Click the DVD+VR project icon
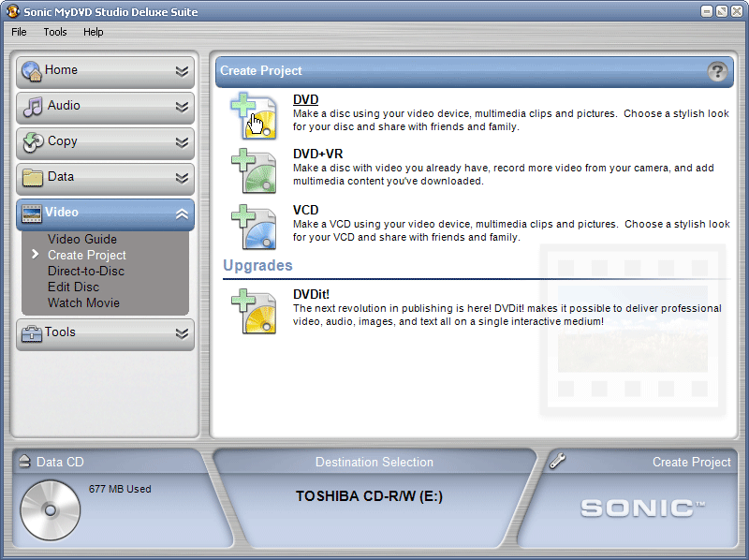 coord(254,171)
